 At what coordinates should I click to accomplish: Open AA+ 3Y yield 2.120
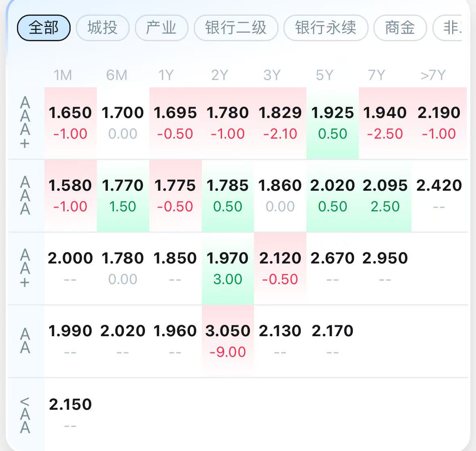280,269
